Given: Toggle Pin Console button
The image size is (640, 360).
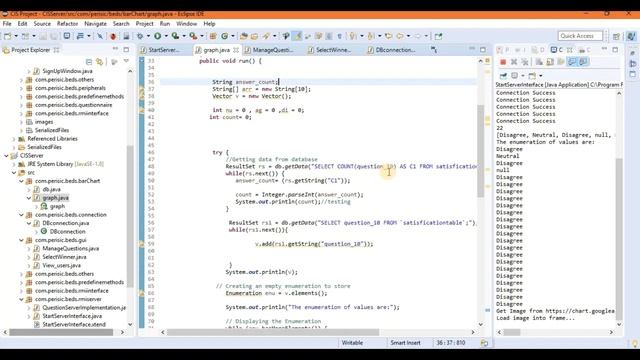Looking at the screenshot, I should coord(504,76).
